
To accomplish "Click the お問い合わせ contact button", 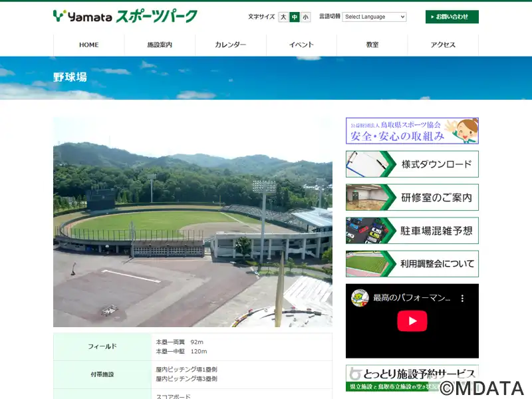I will tap(452, 17).
